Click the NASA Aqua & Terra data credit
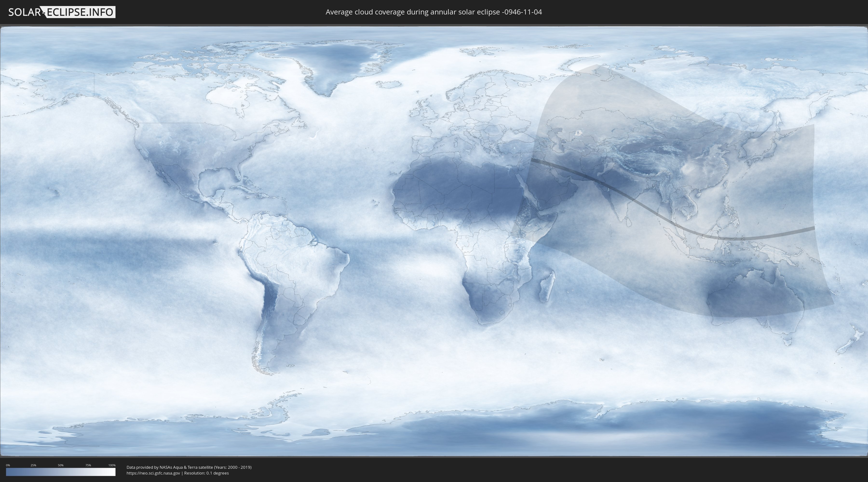This screenshot has width=868, height=482. tap(189, 467)
